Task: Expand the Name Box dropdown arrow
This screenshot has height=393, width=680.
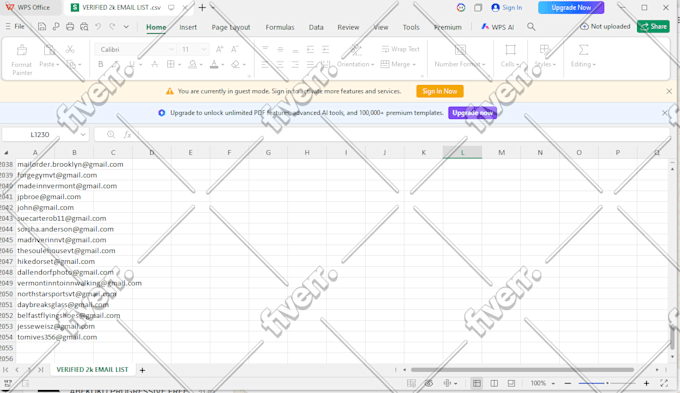Action: coord(82,134)
